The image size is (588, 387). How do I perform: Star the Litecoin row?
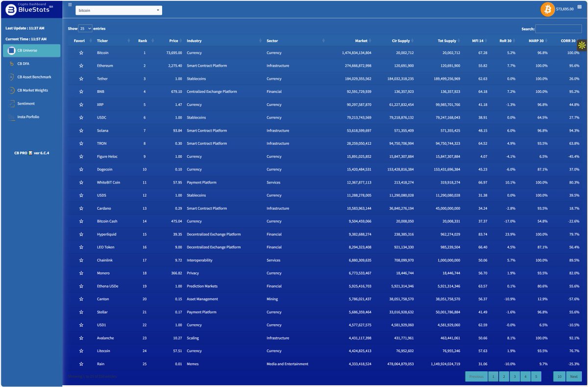[x=81, y=351]
